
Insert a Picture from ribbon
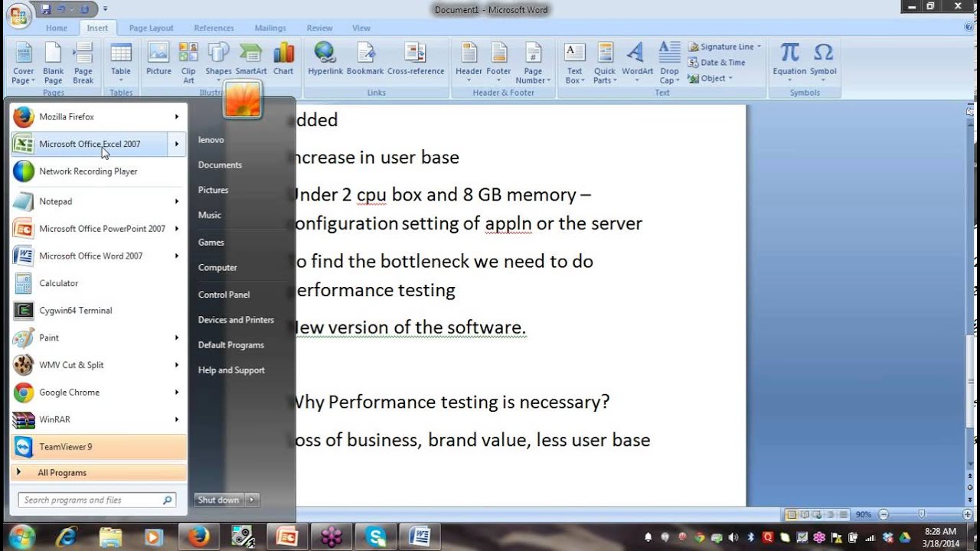click(x=158, y=59)
